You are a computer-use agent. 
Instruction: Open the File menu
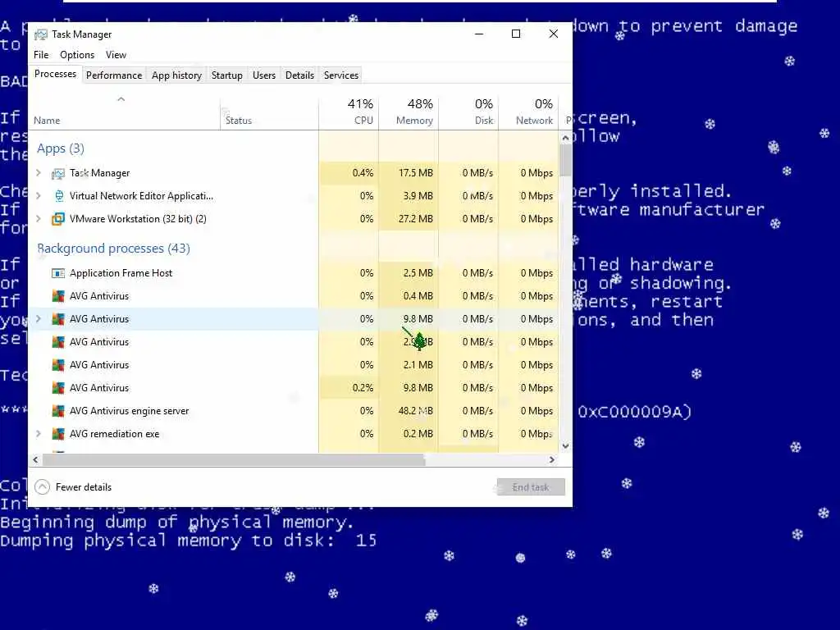point(41,55)
